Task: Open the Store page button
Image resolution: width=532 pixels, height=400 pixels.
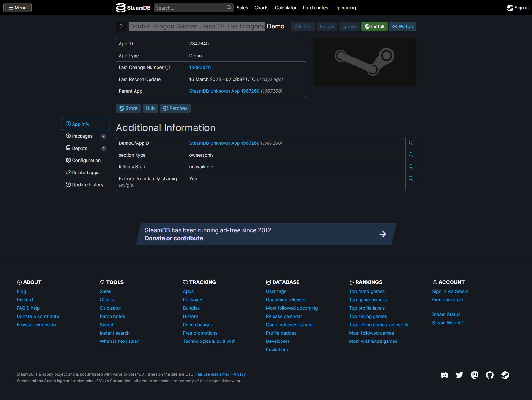Action: point(128,108)
